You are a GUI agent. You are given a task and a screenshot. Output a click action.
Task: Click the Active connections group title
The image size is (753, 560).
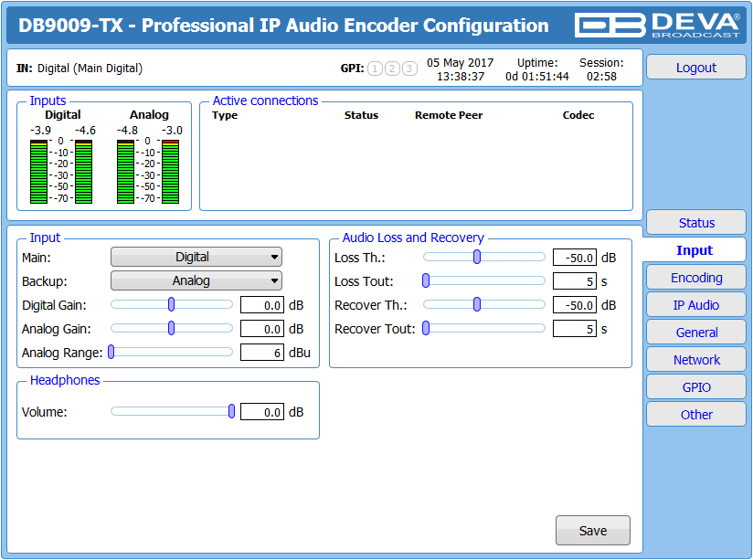[265, 100]
